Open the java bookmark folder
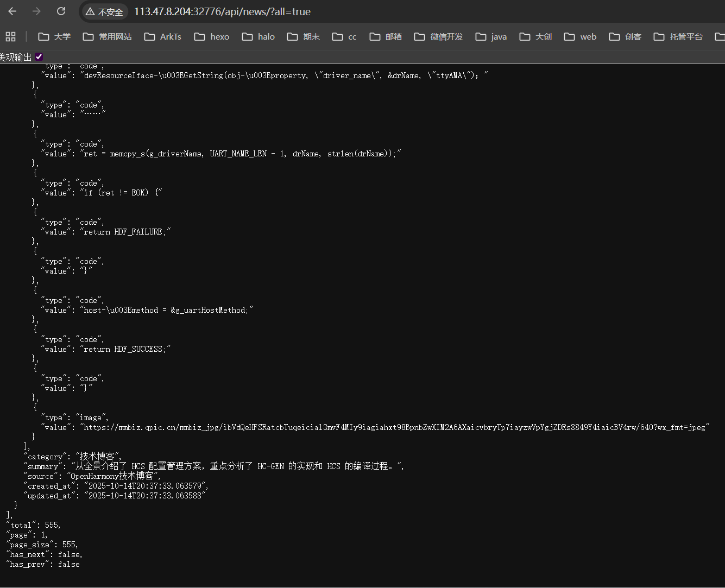The width and height of the screenshot is (725, 588). pyautogui.click(x=491, y=36)
